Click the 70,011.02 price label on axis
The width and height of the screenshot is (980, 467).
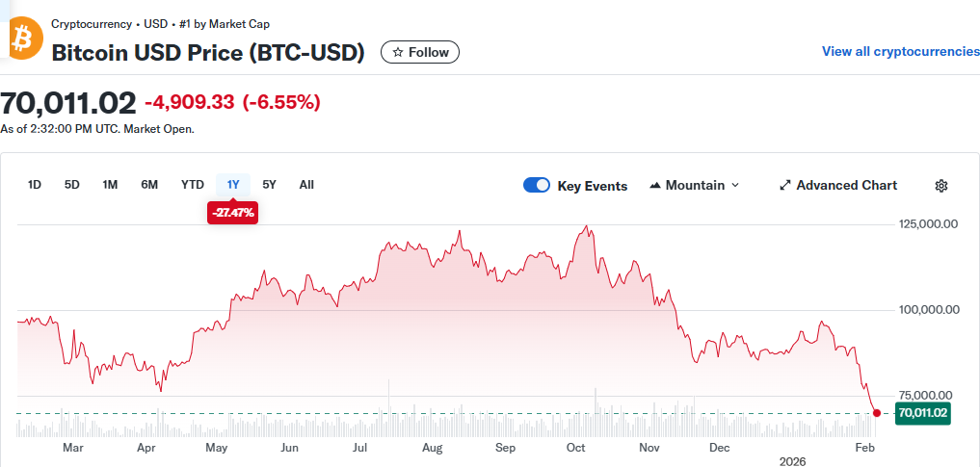coord(923,413)
